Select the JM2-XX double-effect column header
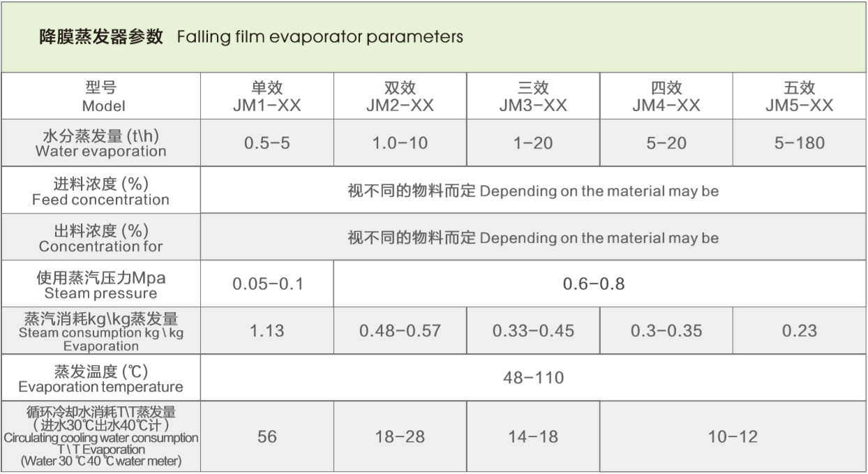 pos(400,96)
